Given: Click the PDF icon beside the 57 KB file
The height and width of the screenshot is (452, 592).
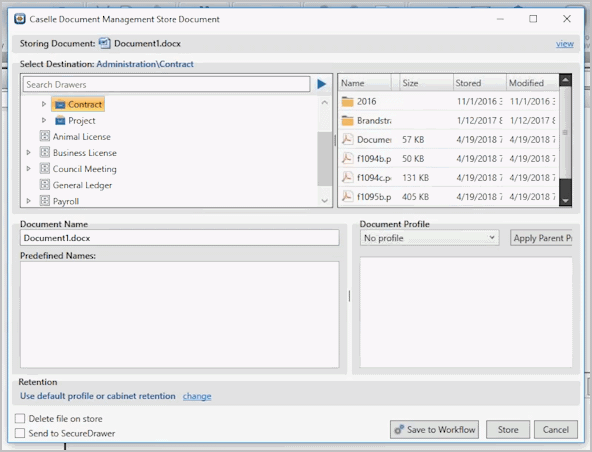Looking at the screenshot, I should (x=347, y=139).
